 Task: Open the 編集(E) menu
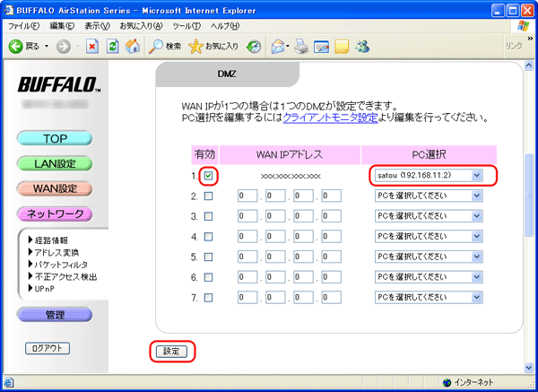click(62, 26)
